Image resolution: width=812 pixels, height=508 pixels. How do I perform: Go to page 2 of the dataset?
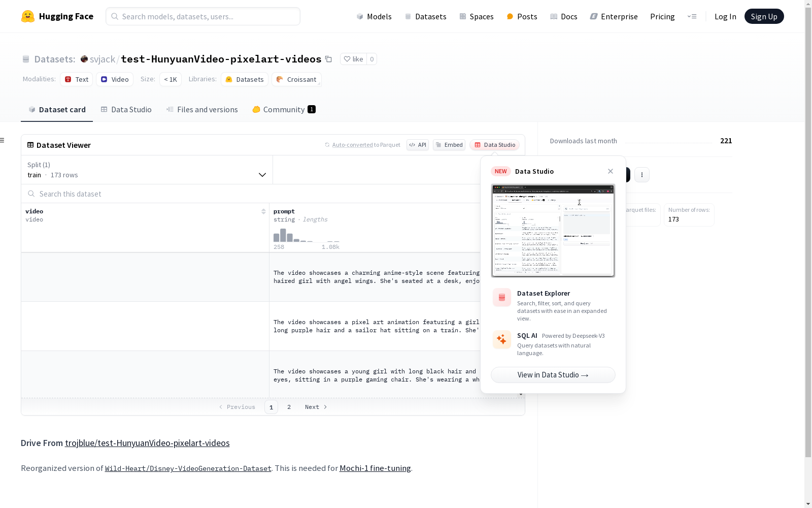pyautogui.click(x=289, y=407)
